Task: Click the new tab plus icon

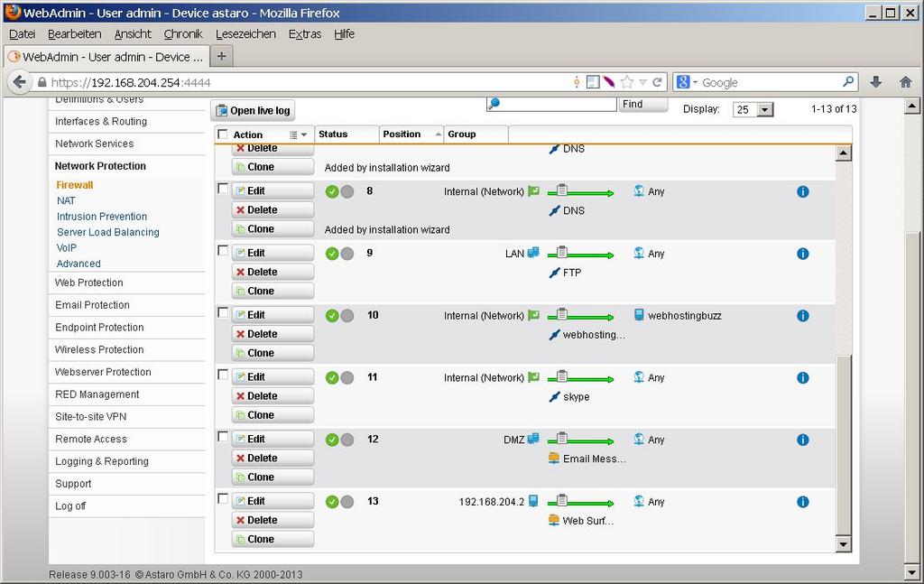Action: 222,56
